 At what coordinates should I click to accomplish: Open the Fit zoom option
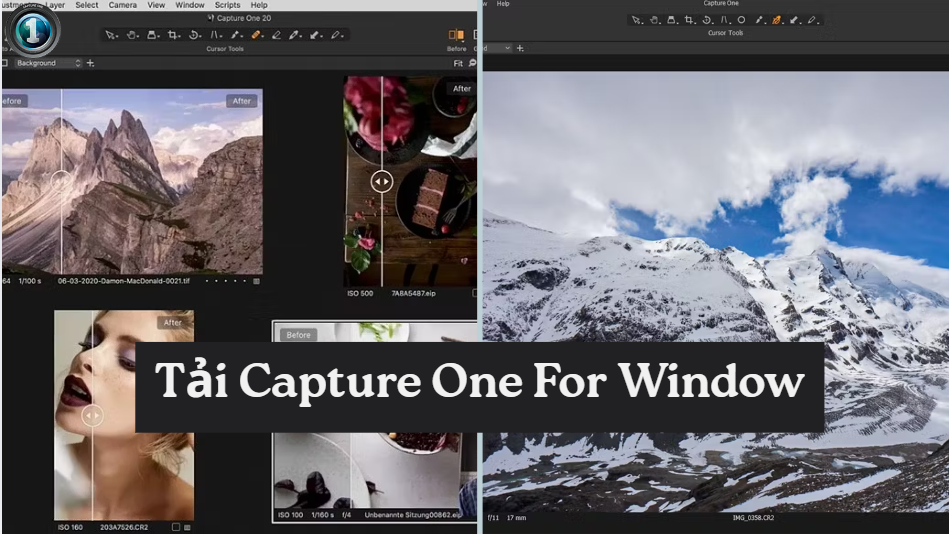(x=458, y=63)
